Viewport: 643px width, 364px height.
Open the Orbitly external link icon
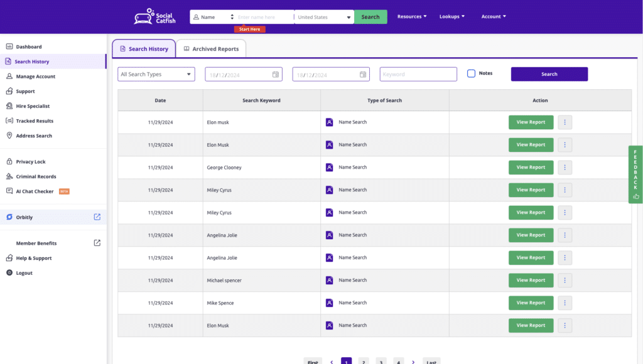pyautogui.click(x=97, y=217)
